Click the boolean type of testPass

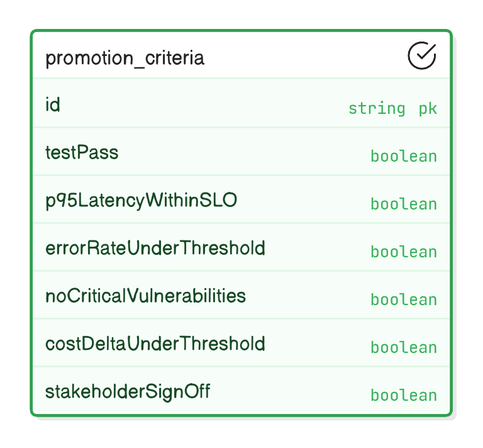tap(404, 156)
